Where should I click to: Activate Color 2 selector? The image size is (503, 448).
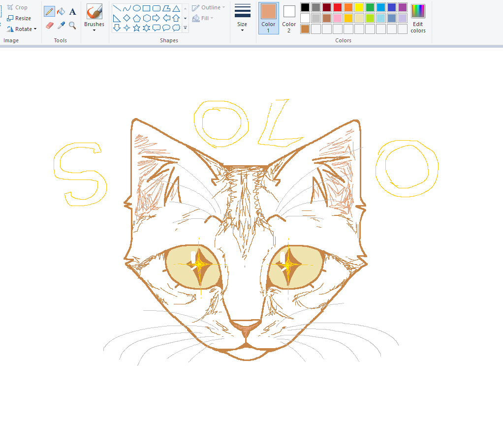click(x=289, y=18)
